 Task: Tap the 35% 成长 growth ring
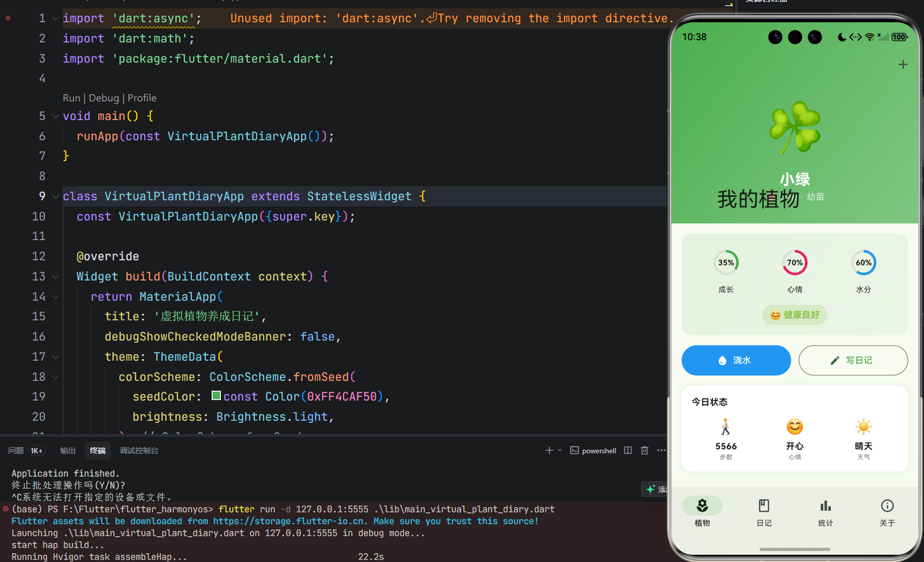click(726, 263)
